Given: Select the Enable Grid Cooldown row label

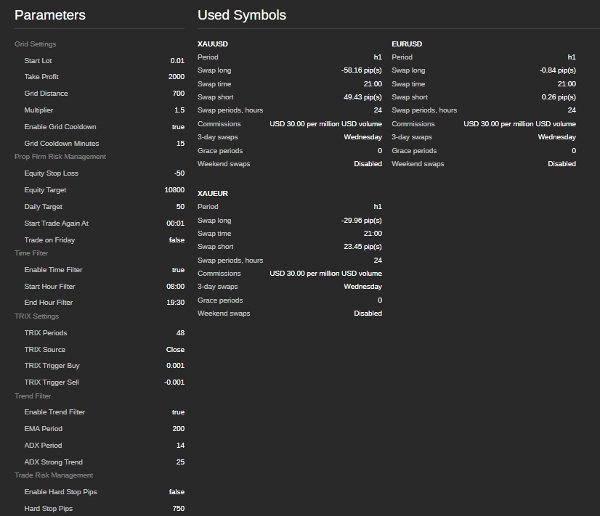Looking at the screenshot, I should click(x=60, y=127).
